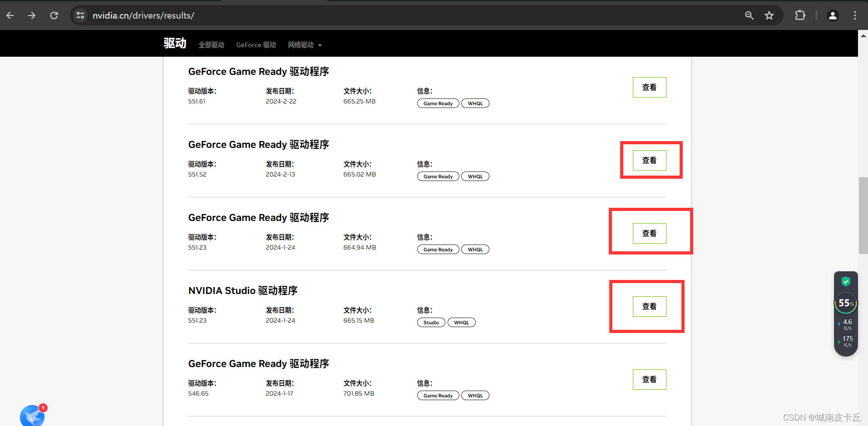Go forward to the next page

(x=32, y=15)
